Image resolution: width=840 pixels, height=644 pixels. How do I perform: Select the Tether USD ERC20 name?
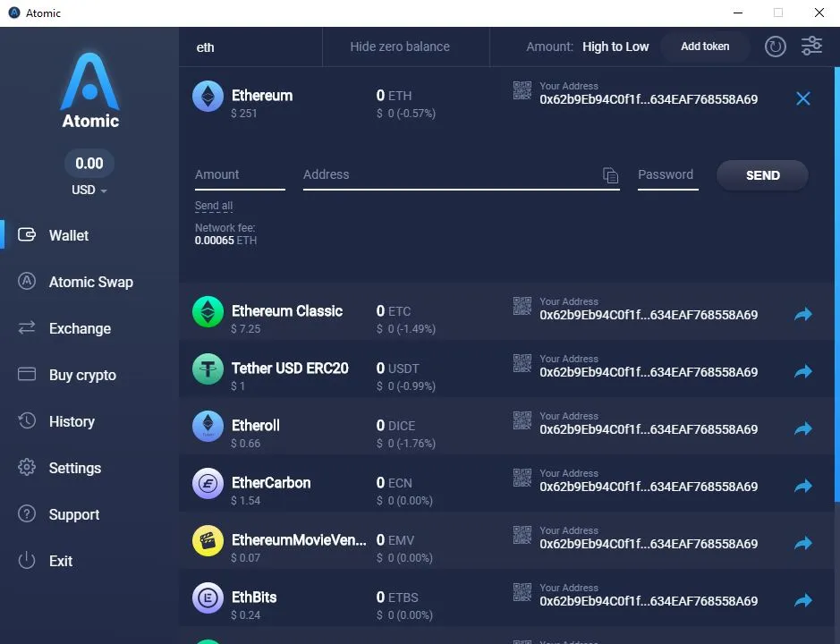290,369
